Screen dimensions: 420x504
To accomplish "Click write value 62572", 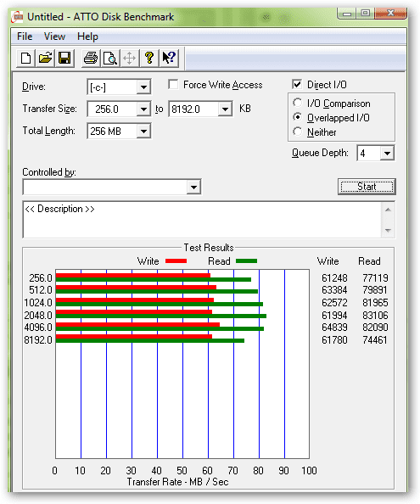I will [x=334, y=302].
